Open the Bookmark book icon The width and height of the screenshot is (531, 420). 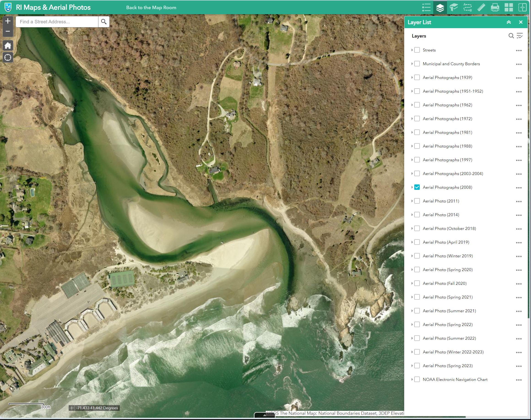click(454, 7)
